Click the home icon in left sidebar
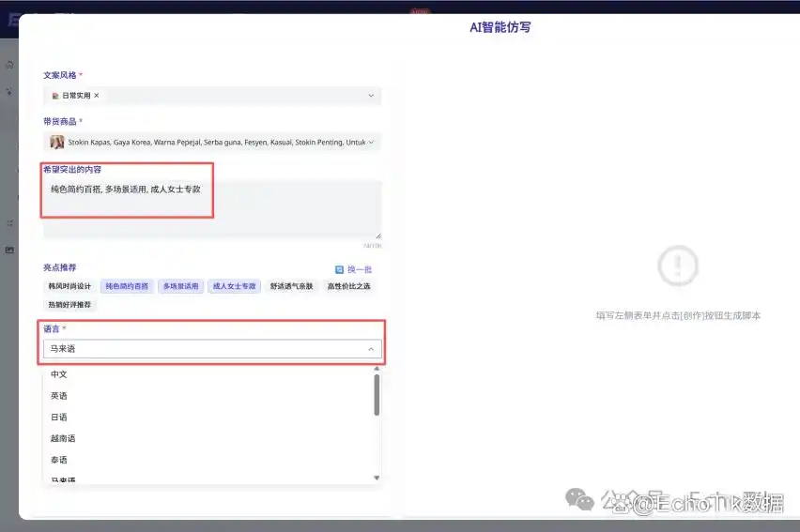Viewport: 800px width, 532px height. (9, 65)
